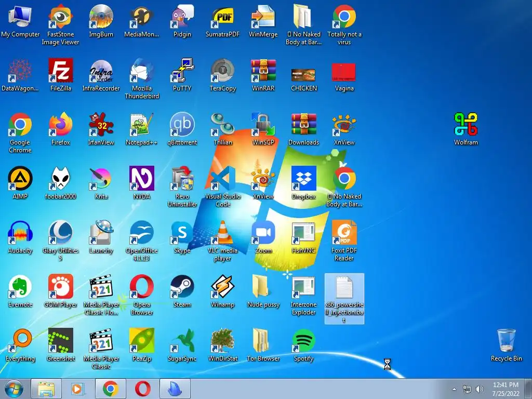The height and width of the screenshot is (399, 532).
Task: Click the FileZilla shortcut icon
Action: click(60, 75)
